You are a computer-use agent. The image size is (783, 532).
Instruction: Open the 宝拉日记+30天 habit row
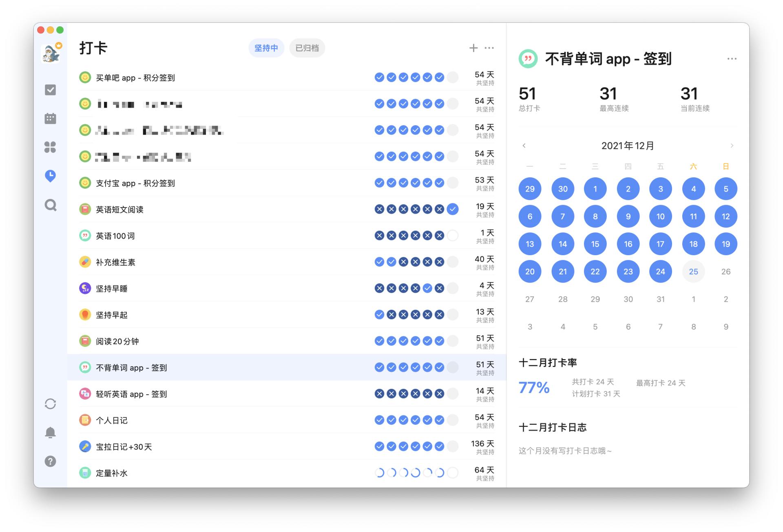tap(124, 447)
